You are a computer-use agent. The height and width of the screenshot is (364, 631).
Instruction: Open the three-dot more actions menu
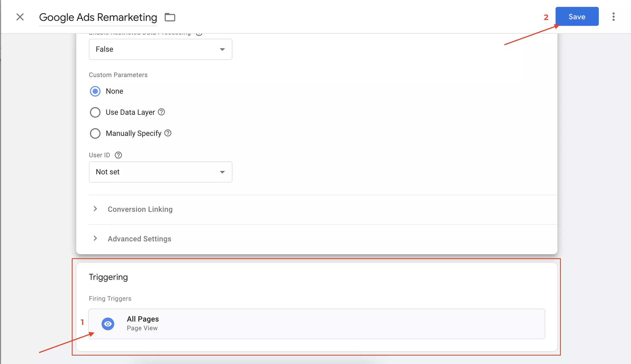(613, 17)
